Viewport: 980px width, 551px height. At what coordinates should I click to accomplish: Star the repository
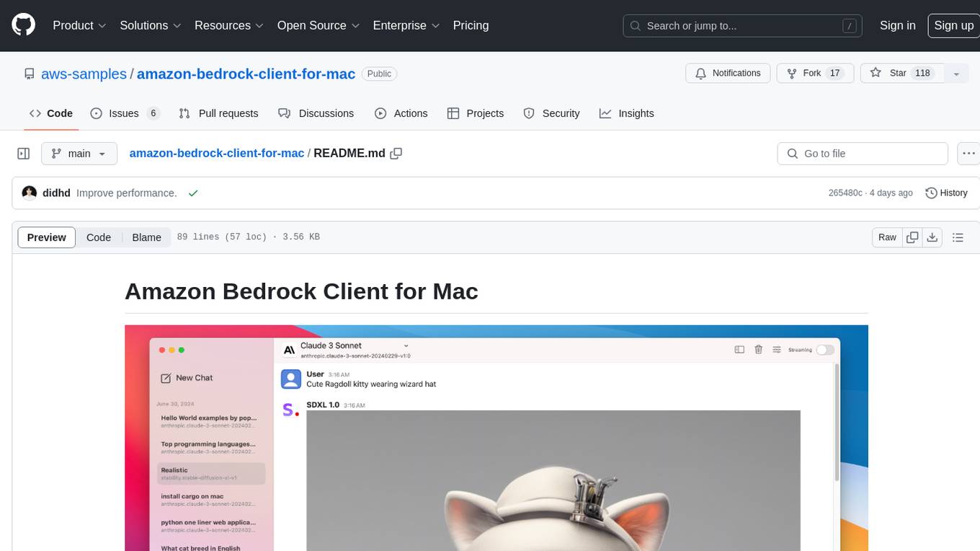tap(901, 74)
